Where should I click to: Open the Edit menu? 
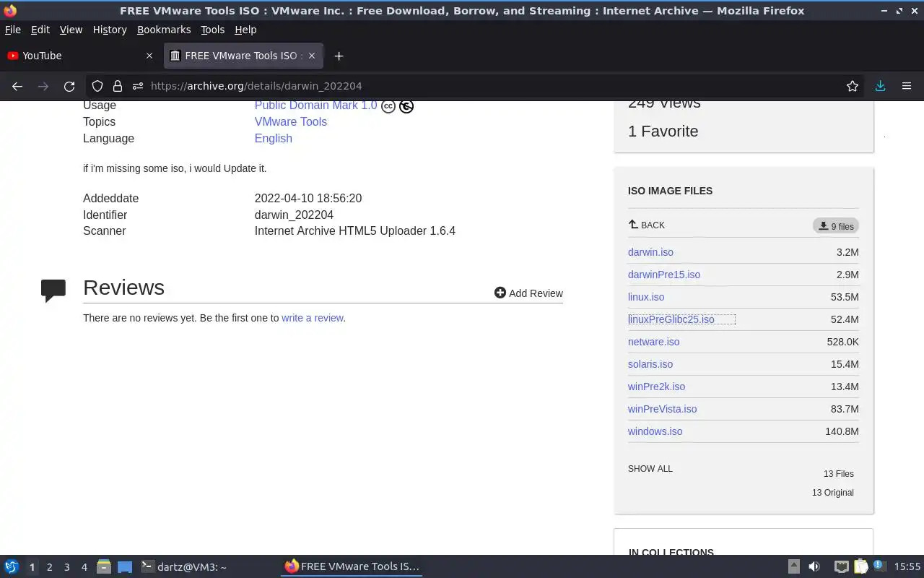tap(40, 30)
